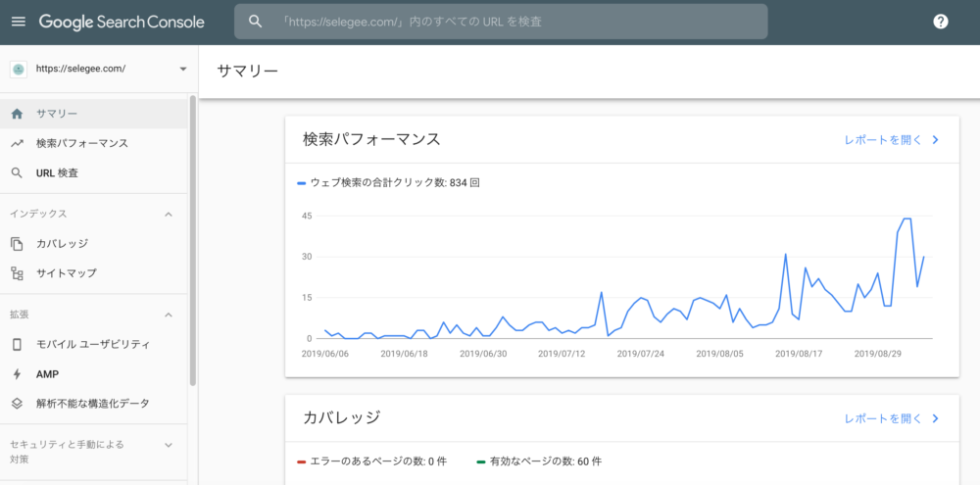Collapse the 拡張 section

pos(168,315)
